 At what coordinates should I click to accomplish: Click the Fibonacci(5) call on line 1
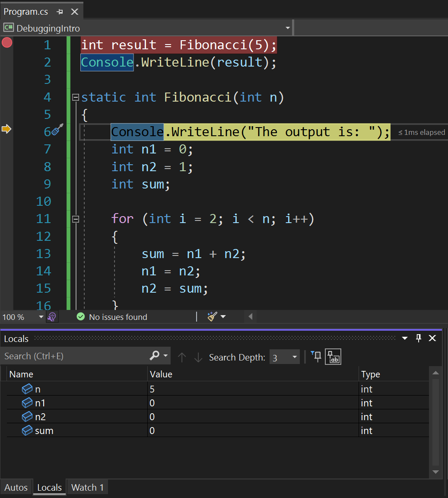pyautogui.click(x=224, y=45)
